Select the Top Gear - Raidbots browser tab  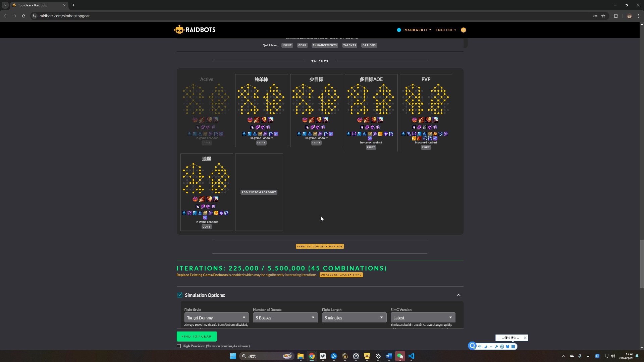click(39, 5)
